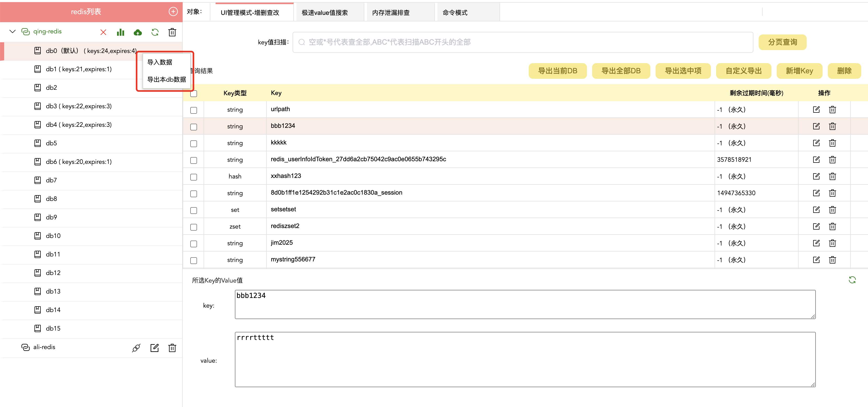868x407 pixels.
Task: Delete the qing-redis connection via trash icon
Action: 172,32
